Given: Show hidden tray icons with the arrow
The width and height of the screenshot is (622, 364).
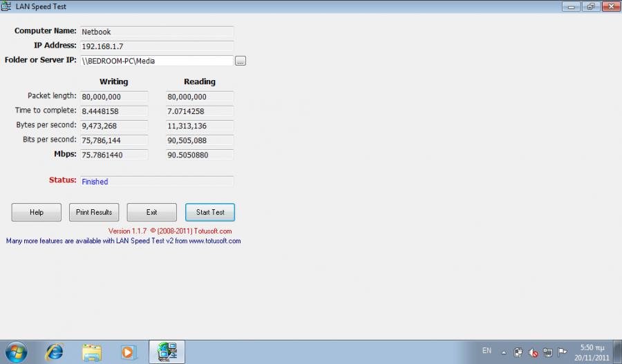Looking at the screenshot, I should click(503, 352).
